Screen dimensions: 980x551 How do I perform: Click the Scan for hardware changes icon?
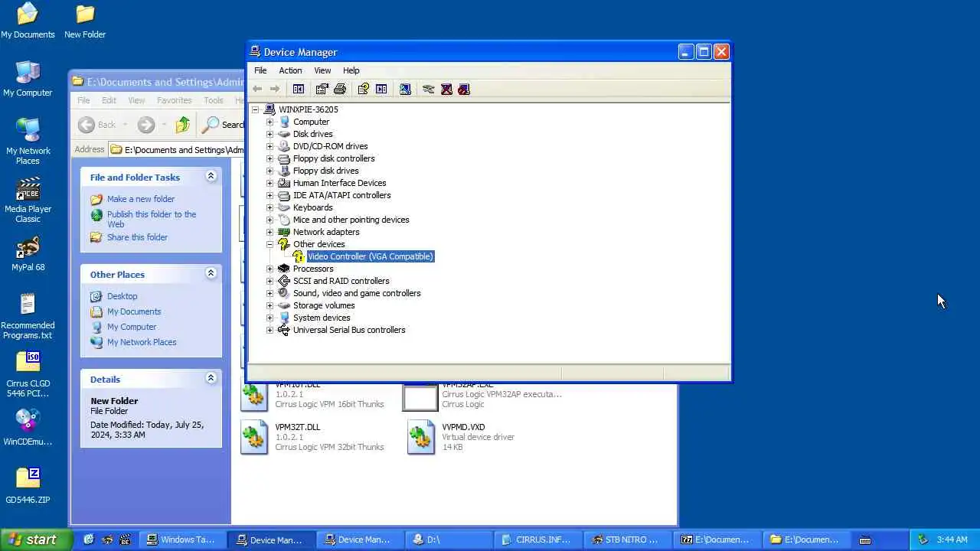pos(405,89)
